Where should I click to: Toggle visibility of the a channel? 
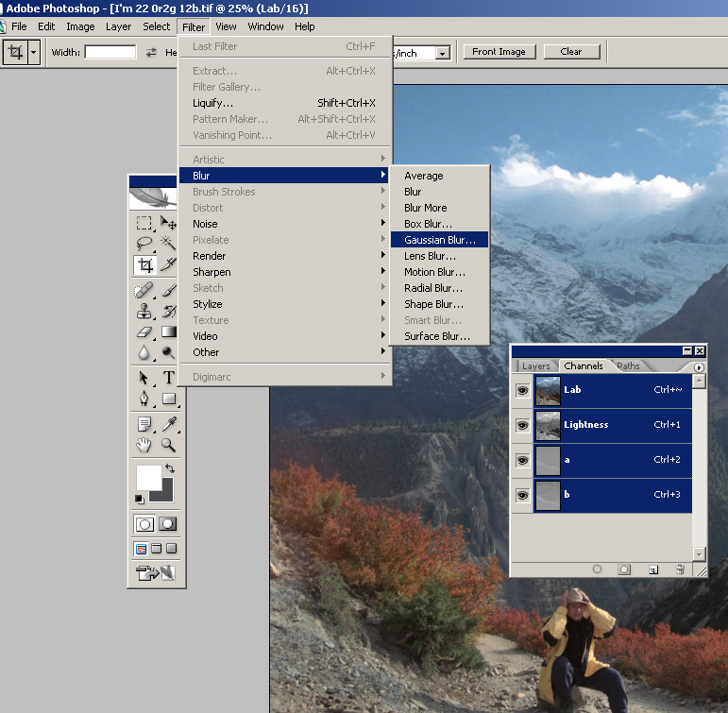tap(521, 460)
